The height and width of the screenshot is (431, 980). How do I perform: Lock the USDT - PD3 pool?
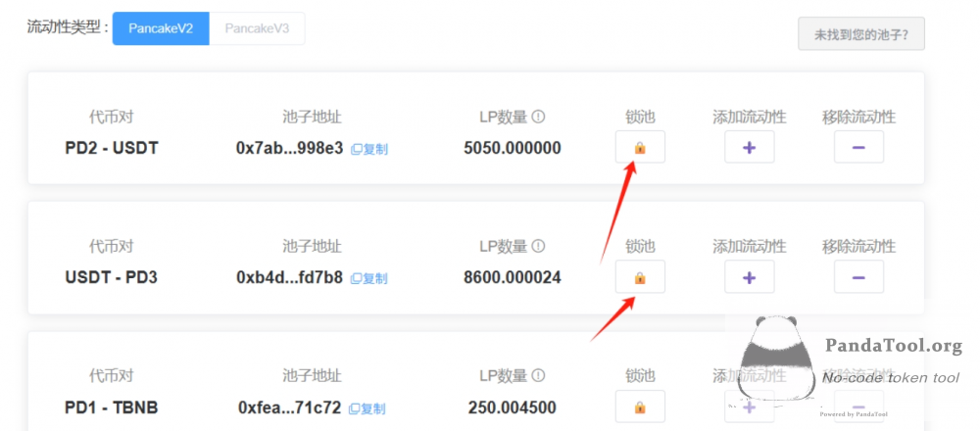pyautogui.click(x=640, y=277)
